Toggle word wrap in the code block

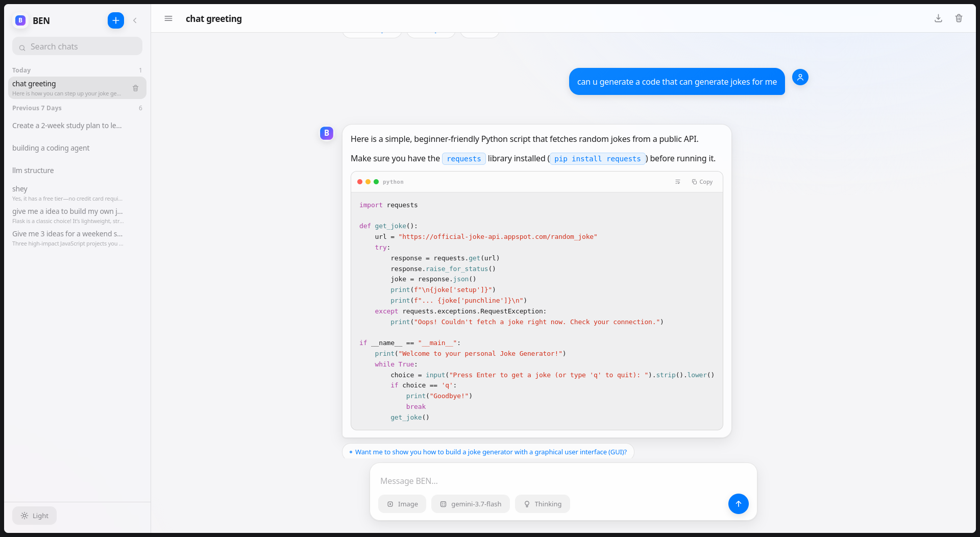tap(677, 182)
